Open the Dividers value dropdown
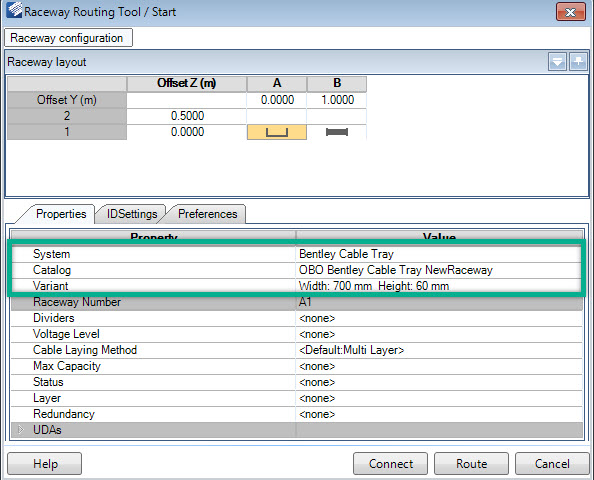The image size is (594, 480). [438, 318]
